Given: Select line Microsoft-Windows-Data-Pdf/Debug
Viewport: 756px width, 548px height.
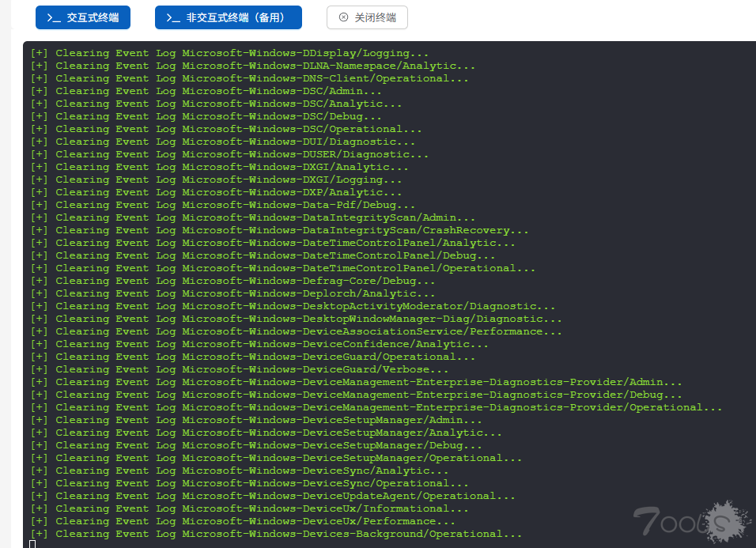Looking at the screenshot, I should [x=223, y=205].
